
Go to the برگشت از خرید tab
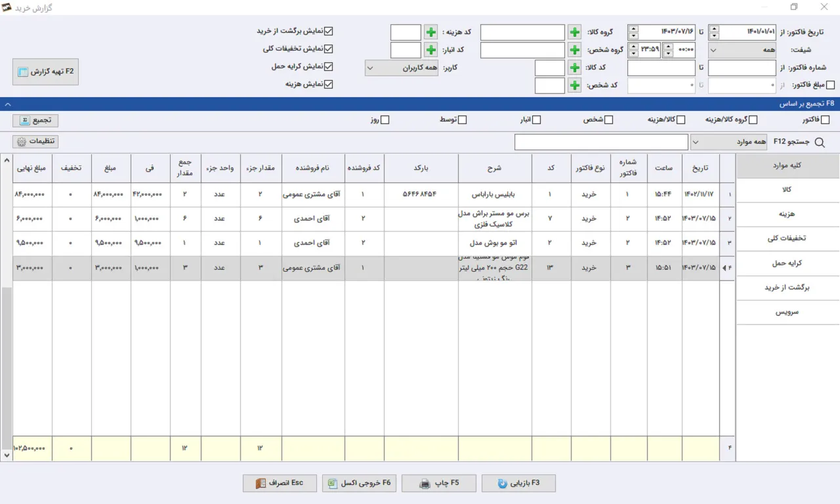(x=787, y=288)
